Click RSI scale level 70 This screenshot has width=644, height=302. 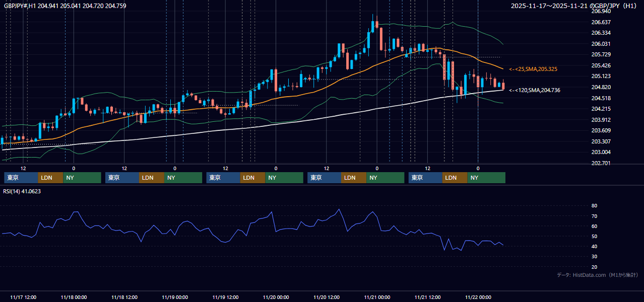(594, 216)
